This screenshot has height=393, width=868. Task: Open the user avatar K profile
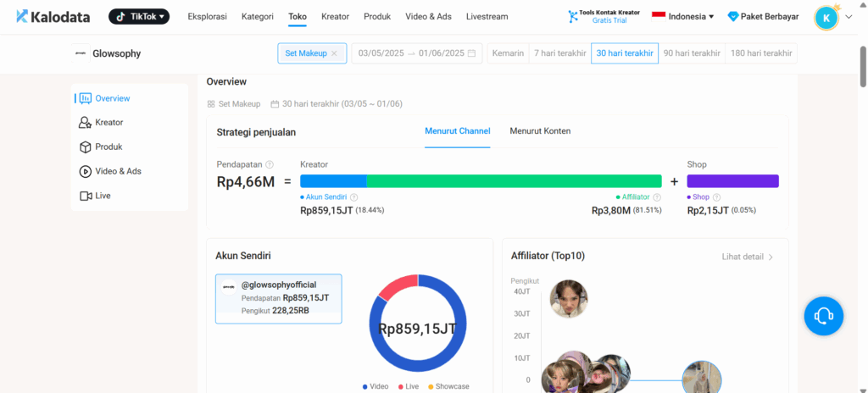(826, 19)
